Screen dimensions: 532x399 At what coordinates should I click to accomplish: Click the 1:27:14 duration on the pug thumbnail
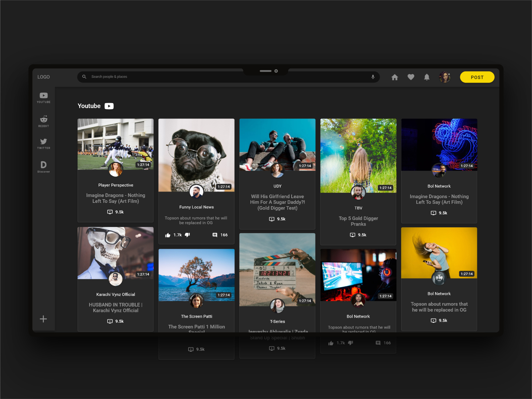(224, 187)
